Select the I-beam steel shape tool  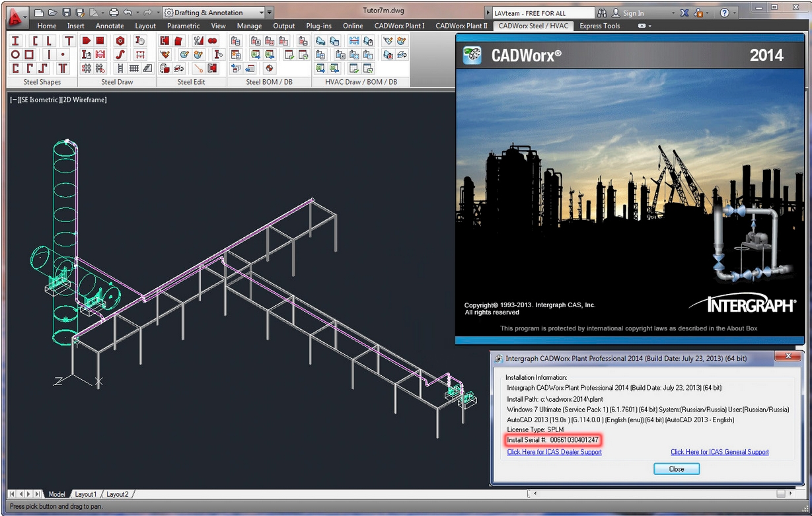[15, 41]
